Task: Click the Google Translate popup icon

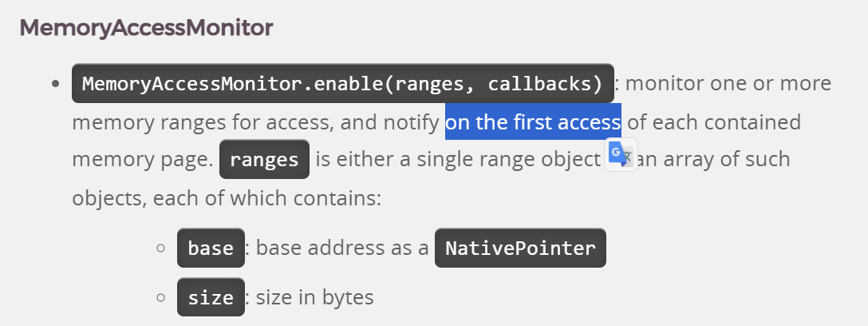Action: tap(621, 156)
